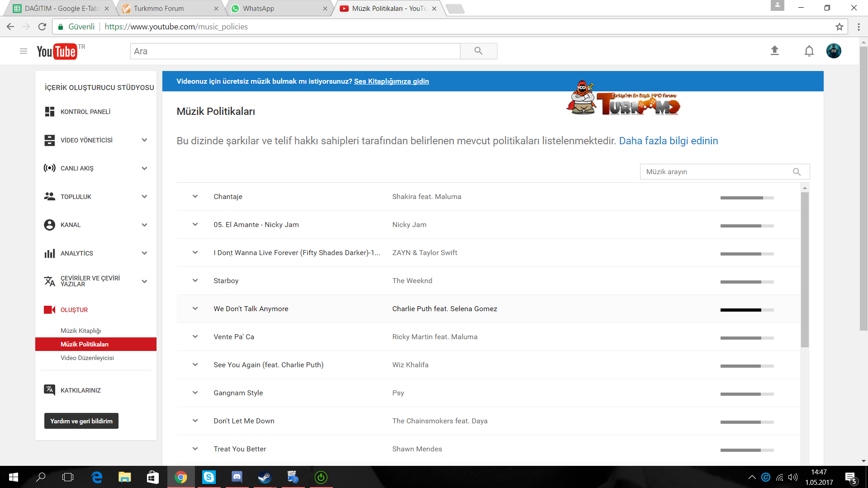Open File Explorer from the taskbar

point(125,477)
